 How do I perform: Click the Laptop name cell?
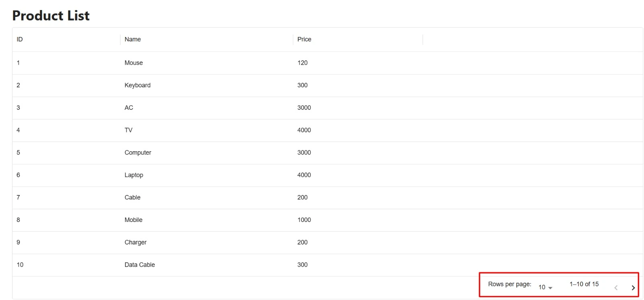[x=134, y=175]
